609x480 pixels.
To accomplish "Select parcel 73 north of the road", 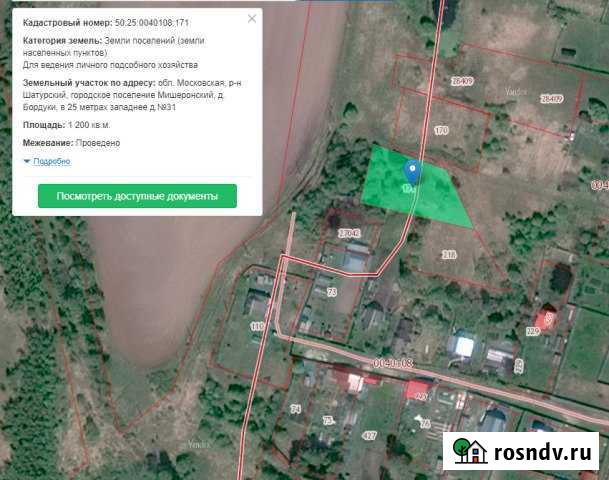I will tap(332, 291).
